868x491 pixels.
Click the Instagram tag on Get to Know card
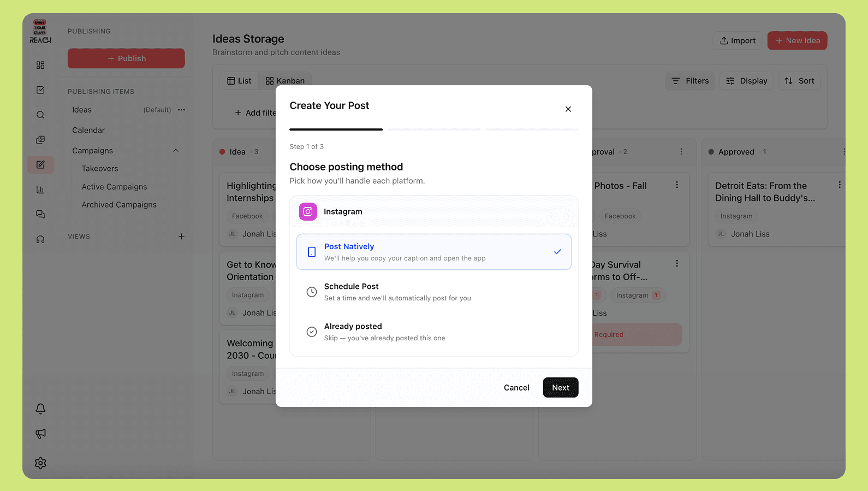(x=248, y=295)
